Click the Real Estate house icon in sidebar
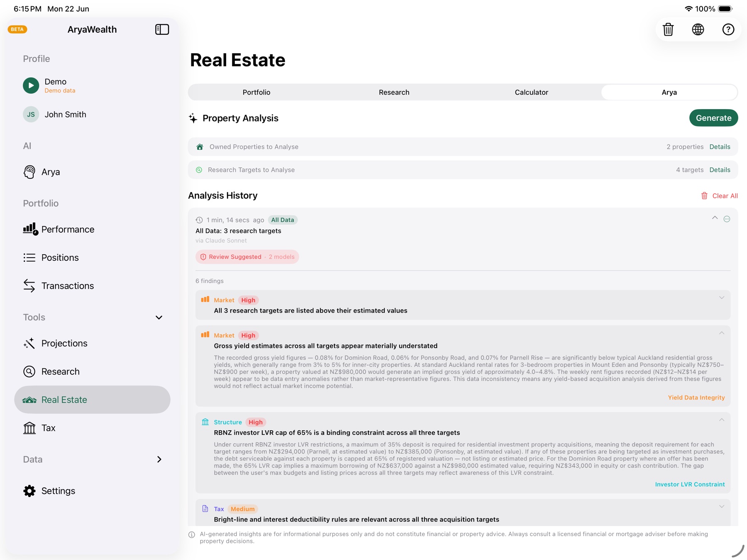 pos(29,400)
